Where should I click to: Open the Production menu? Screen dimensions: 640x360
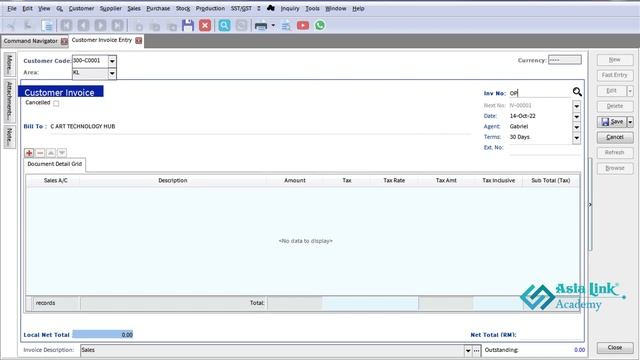point(210,8)
